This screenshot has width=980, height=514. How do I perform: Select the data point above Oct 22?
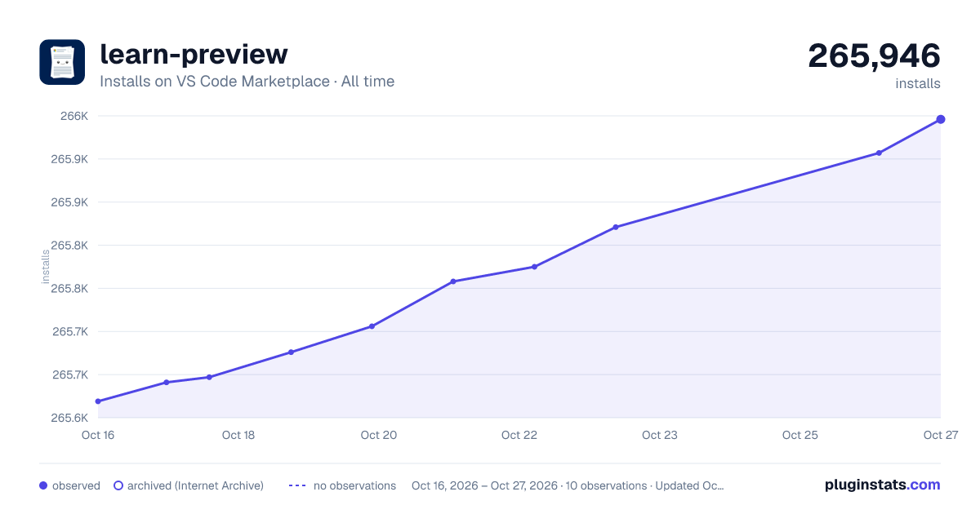[x=534, y=267]
